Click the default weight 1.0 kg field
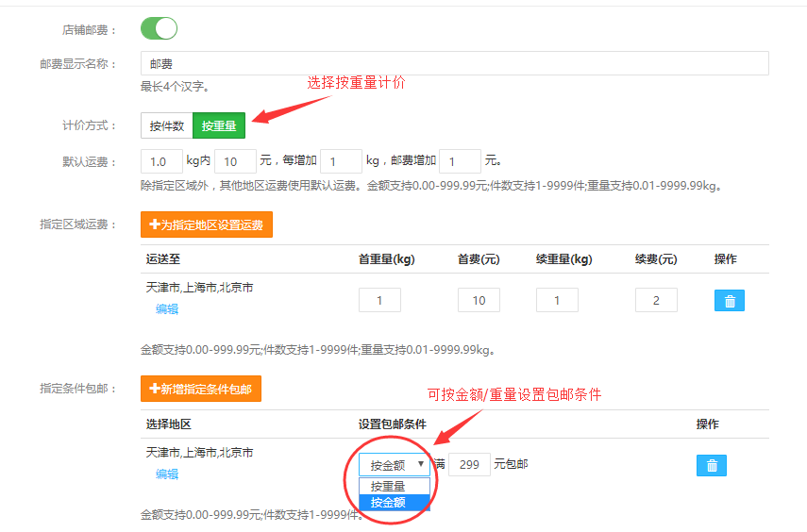807x532 pixels. click(x=161, y=161)
